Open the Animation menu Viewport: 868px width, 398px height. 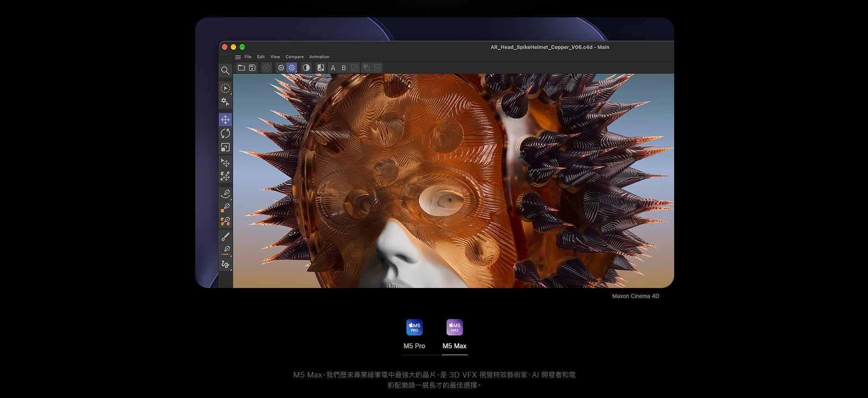click(319, 57)
